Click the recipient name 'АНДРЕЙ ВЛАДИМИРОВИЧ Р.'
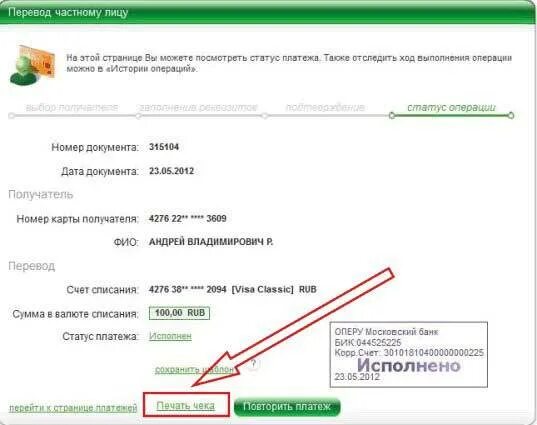The height and width of the screenshot is (425, 537). [x=211, y=242]
